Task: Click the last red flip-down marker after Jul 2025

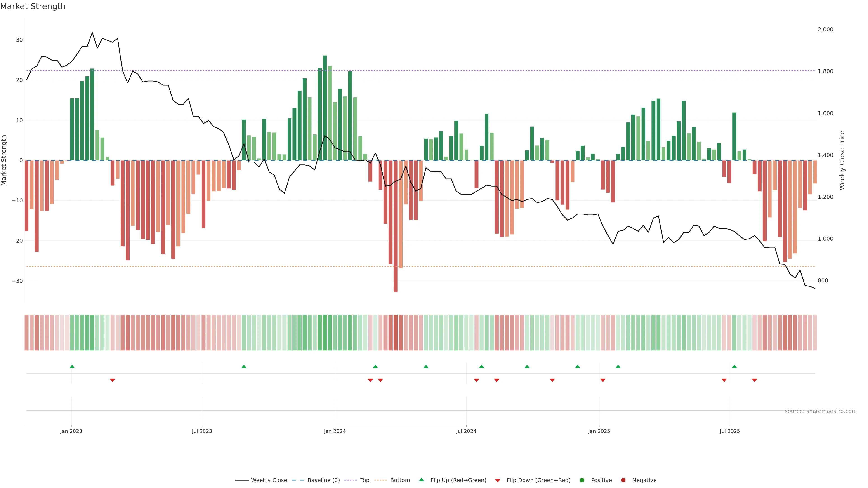Action: coord(755,380)
